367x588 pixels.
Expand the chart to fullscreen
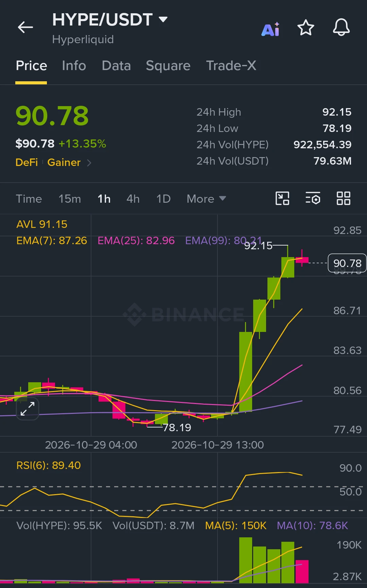(x=28, y=409)
